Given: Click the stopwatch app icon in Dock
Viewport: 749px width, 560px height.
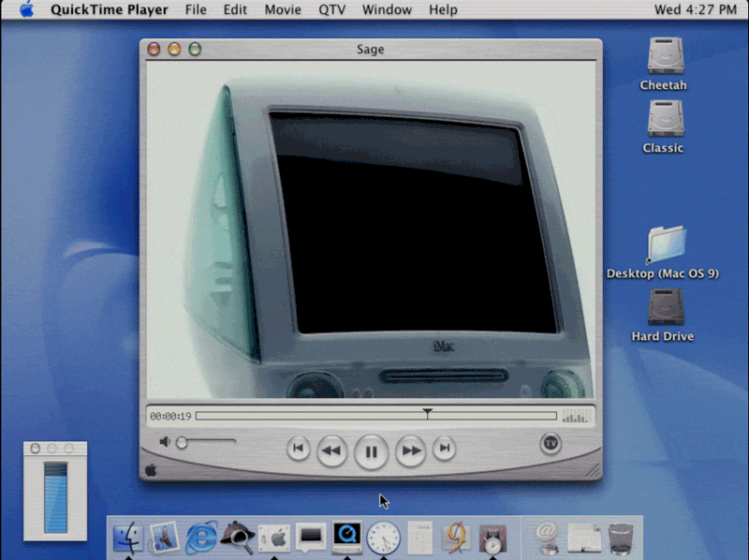Looking at the screenshot, I should click(x=492, y=539).
